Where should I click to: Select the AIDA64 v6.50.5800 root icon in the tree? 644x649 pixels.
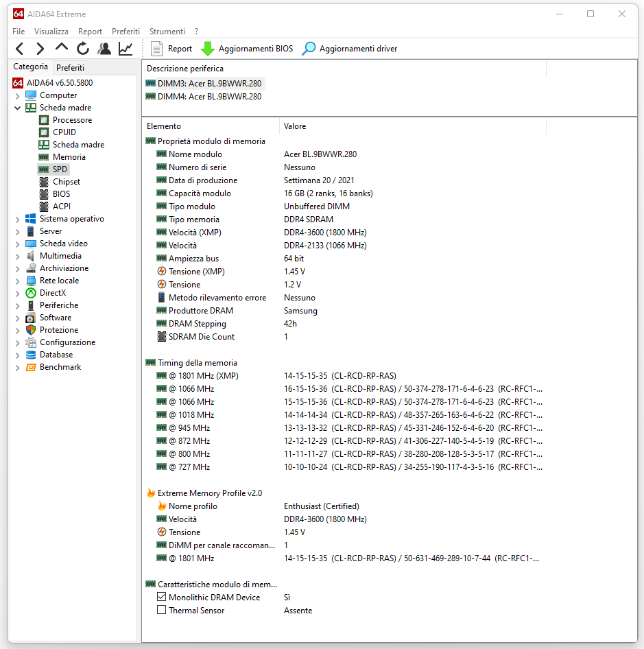(x=18, y=83)
